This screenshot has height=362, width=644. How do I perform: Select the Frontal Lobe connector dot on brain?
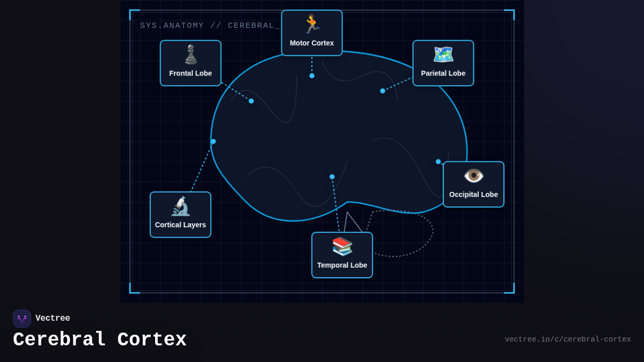pyautogui.click(x=251, y=101)
